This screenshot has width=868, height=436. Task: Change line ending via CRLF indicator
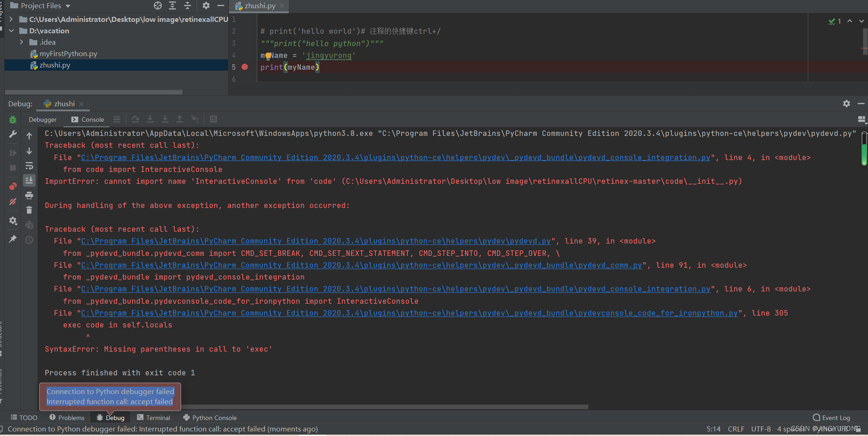736,429
